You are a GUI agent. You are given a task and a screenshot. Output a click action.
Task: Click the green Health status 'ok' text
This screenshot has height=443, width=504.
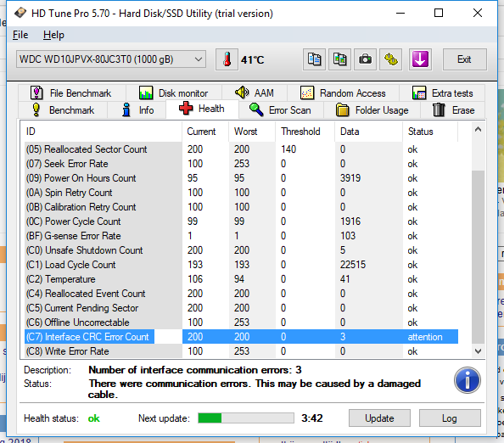[x=94, y=418]
